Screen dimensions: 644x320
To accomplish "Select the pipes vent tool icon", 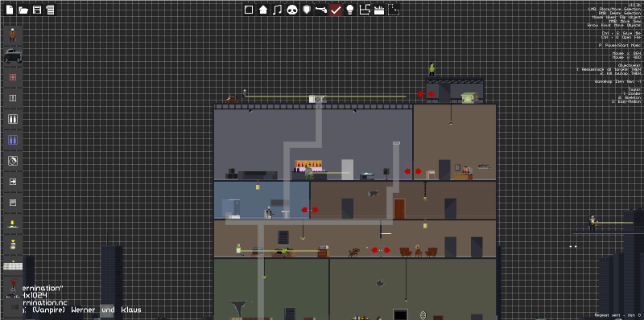I will pos(365,10).
